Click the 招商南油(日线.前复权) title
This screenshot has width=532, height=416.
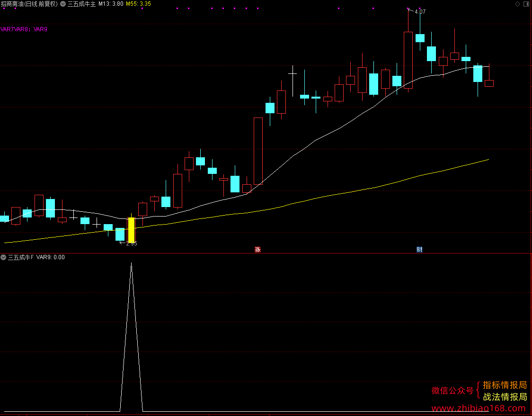click(29, 4)
